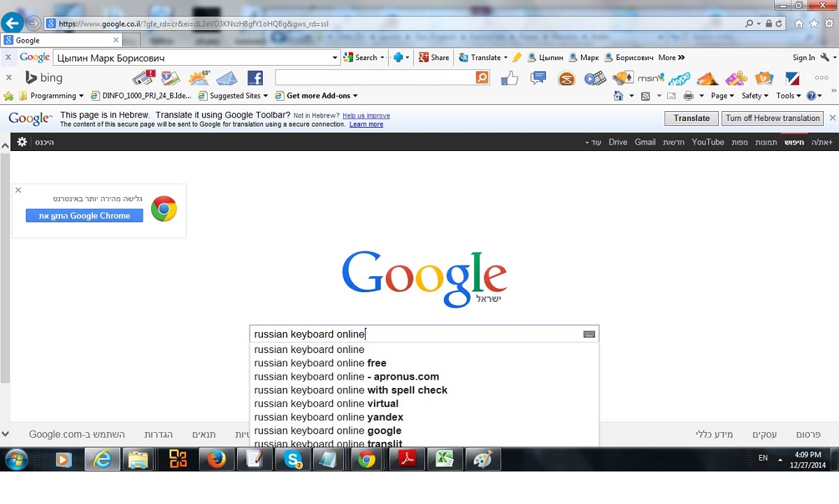Open the on-screen keyboard icon in search box
Viewport: 839px width, 504px height.
pos(589,334)
